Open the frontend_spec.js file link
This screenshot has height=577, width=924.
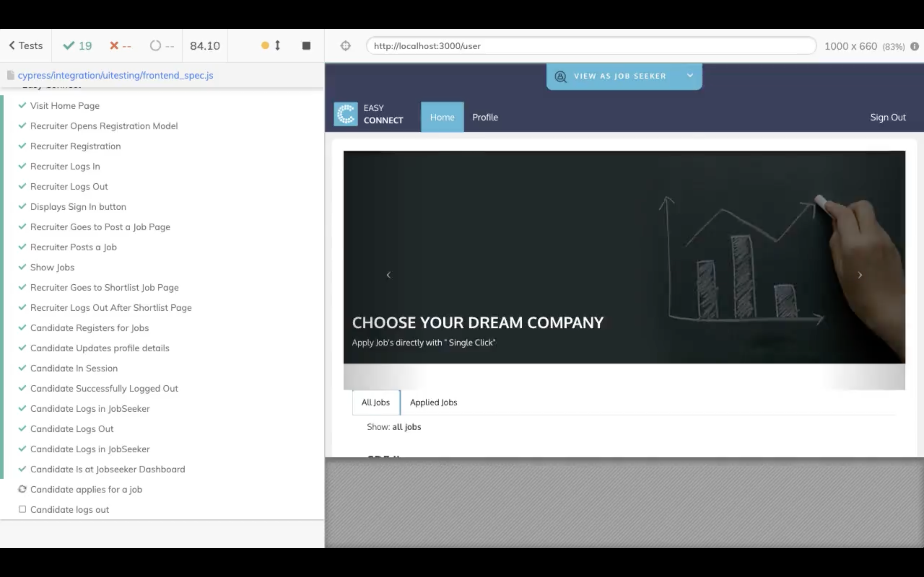click(115, 75)
